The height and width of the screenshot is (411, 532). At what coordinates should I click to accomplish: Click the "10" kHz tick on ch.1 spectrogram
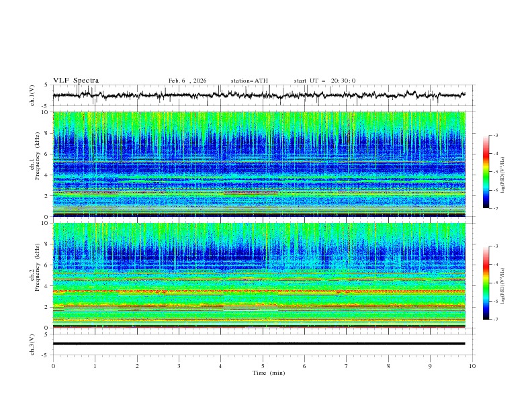(46, 112)
